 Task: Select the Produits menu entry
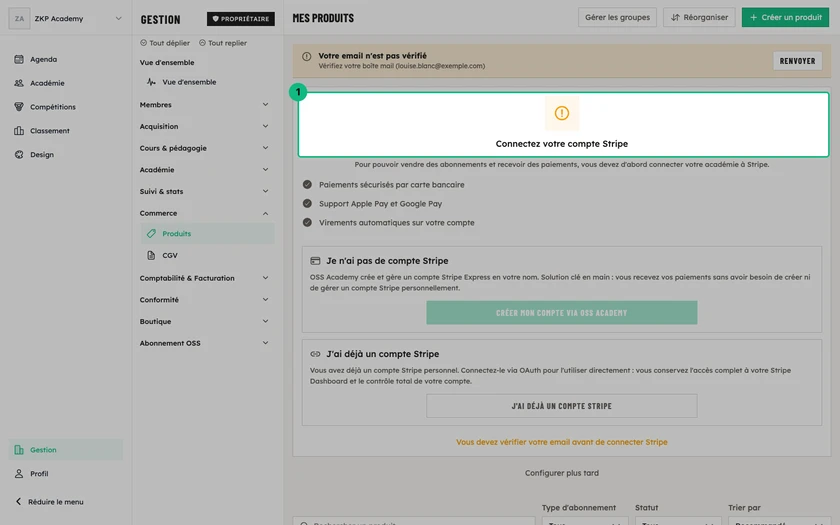pos(208,234)
